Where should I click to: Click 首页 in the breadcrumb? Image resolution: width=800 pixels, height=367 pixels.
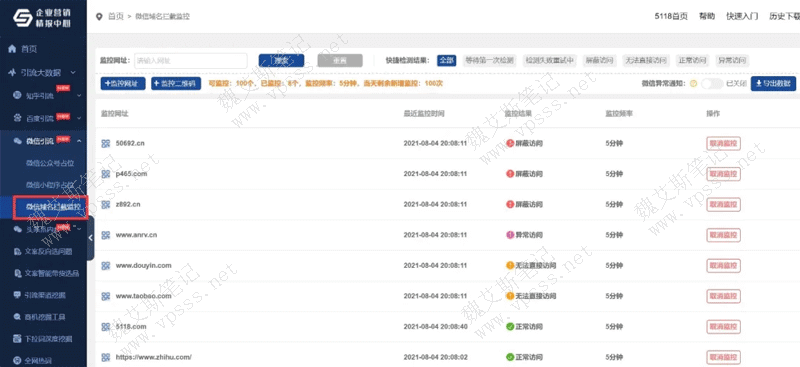coord(116,16)
